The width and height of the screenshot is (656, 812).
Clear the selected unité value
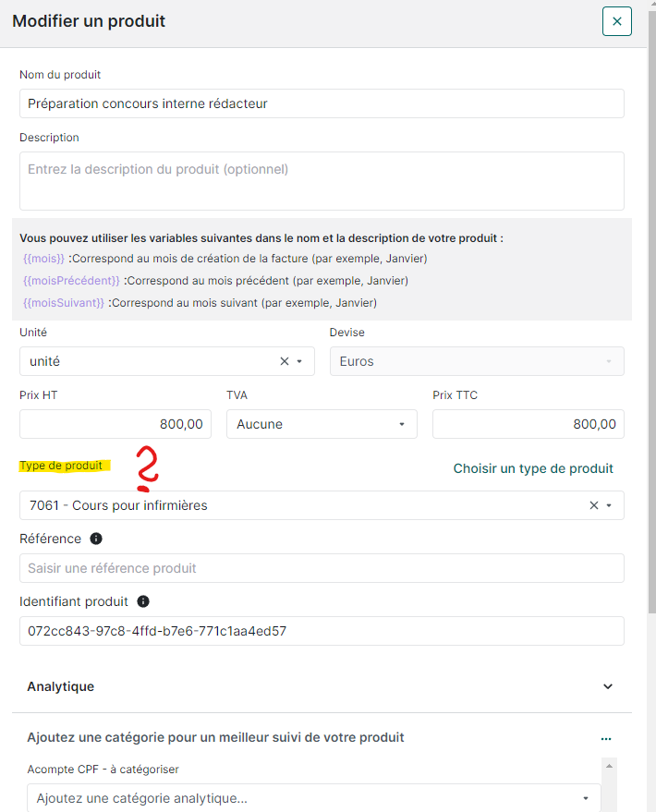[x=285, y=361]
